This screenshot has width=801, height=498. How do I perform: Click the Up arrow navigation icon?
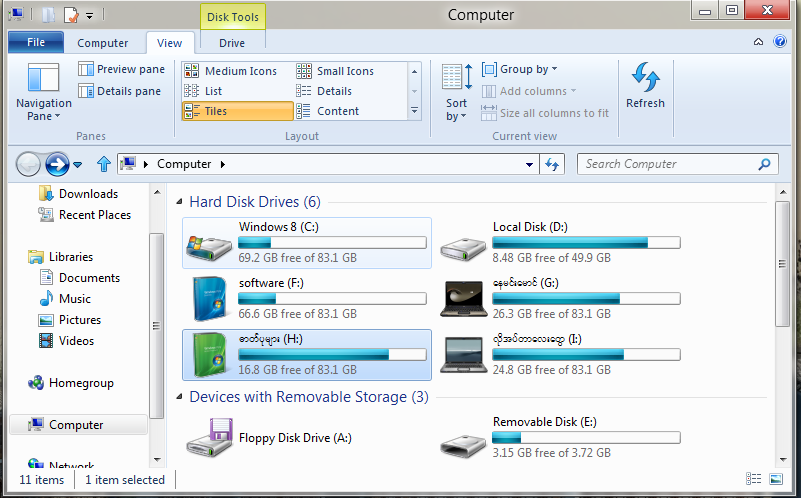pos(104,164)
